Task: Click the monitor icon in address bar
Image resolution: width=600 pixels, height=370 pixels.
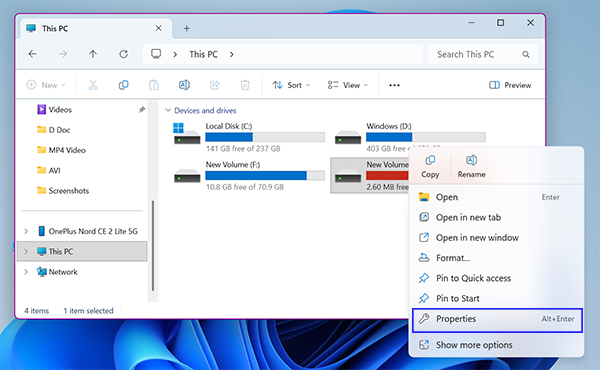Action: click(156, 54)
